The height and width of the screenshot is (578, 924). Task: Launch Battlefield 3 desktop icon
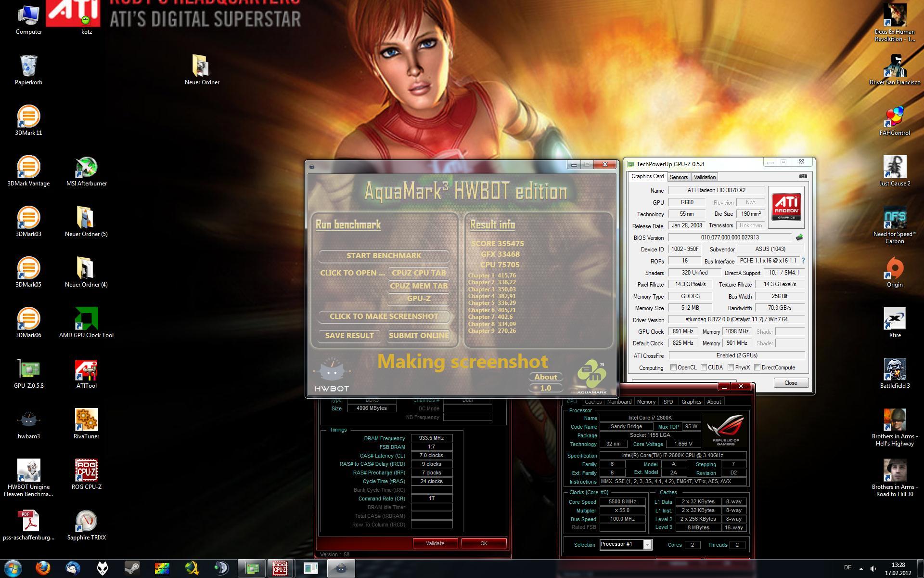coord(895,373)
